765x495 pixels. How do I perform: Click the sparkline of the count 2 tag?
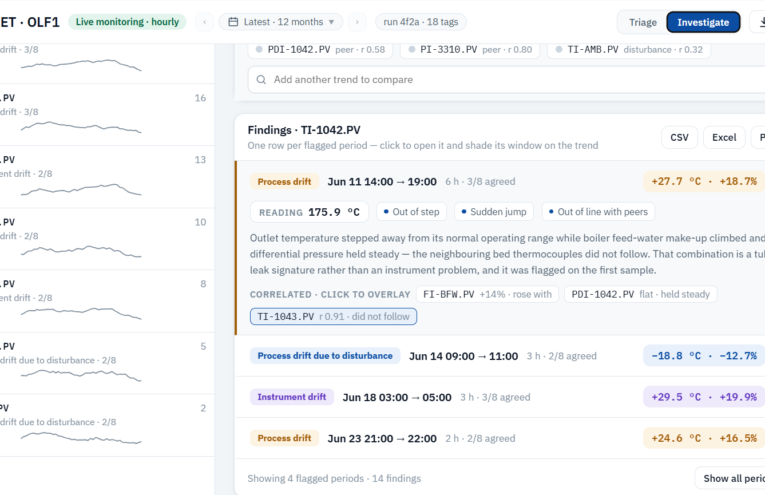(x=81, y=437)
